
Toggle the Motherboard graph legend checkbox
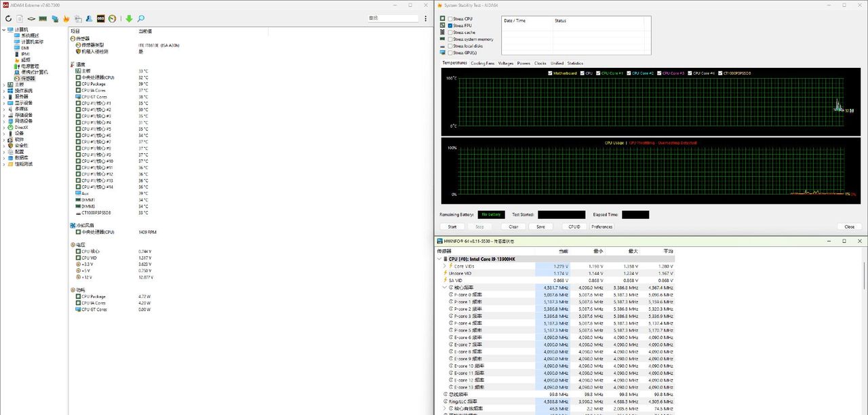click(x=550, y=73)
